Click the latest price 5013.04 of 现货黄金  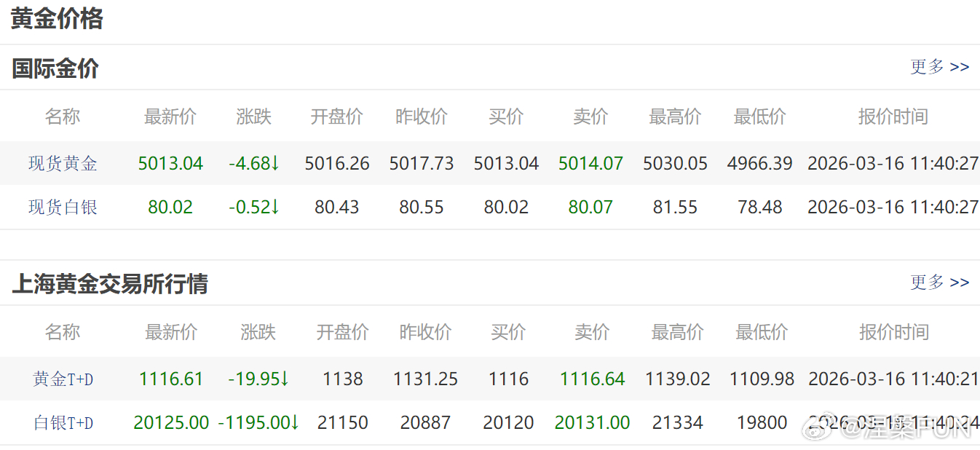pyautogui.click(x=170, y=164)
